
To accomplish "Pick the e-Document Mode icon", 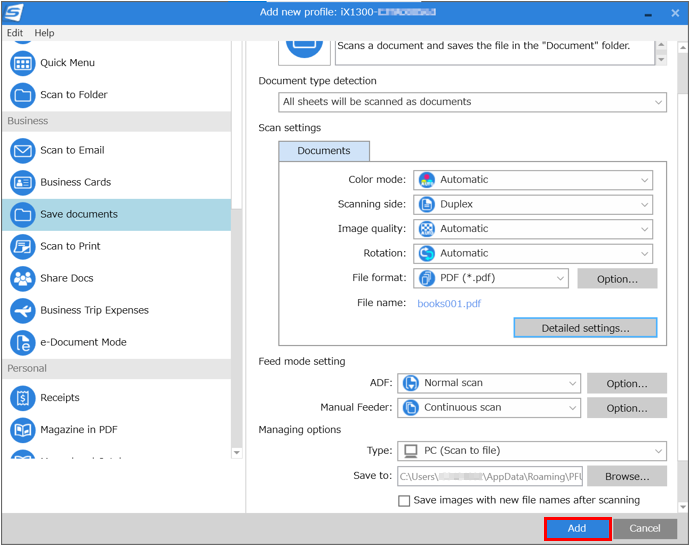I will (x=22, y=343).
